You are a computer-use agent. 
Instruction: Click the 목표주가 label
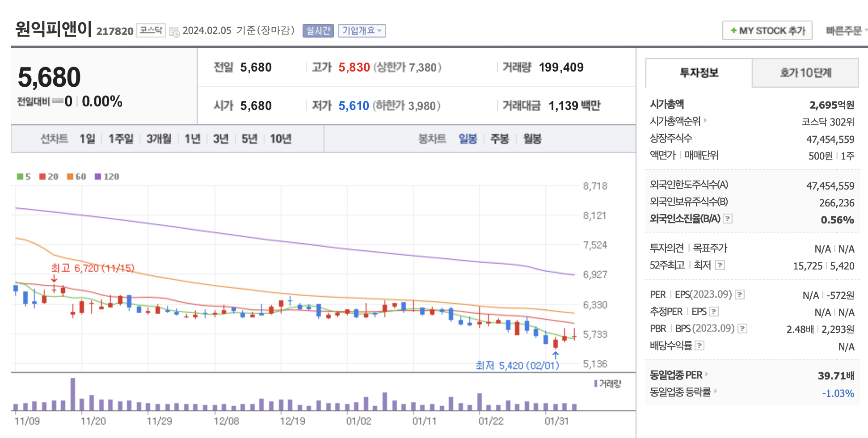(710, 248)
